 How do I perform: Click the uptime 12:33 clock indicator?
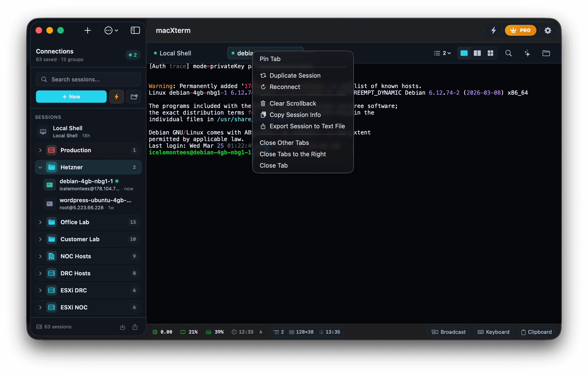click(x=242, y=332)
